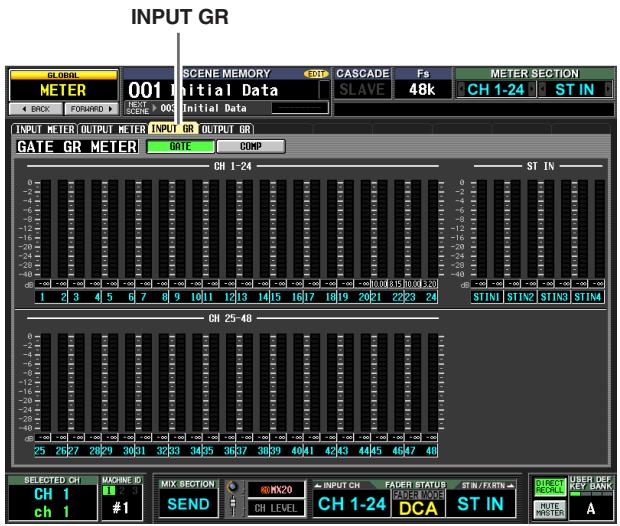Click the STIN2 channel label
This screenshot has height=526, width=620.
click(520, 297)
